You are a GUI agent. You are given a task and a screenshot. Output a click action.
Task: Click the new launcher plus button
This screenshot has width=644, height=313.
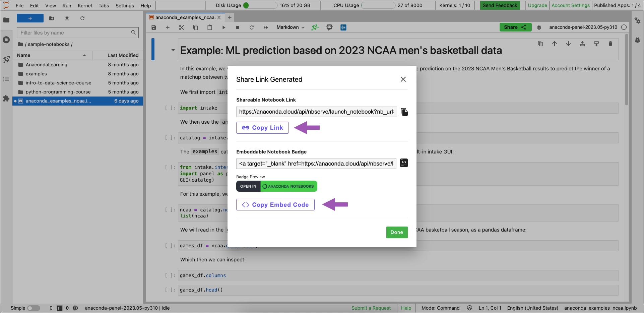point(30,18)
